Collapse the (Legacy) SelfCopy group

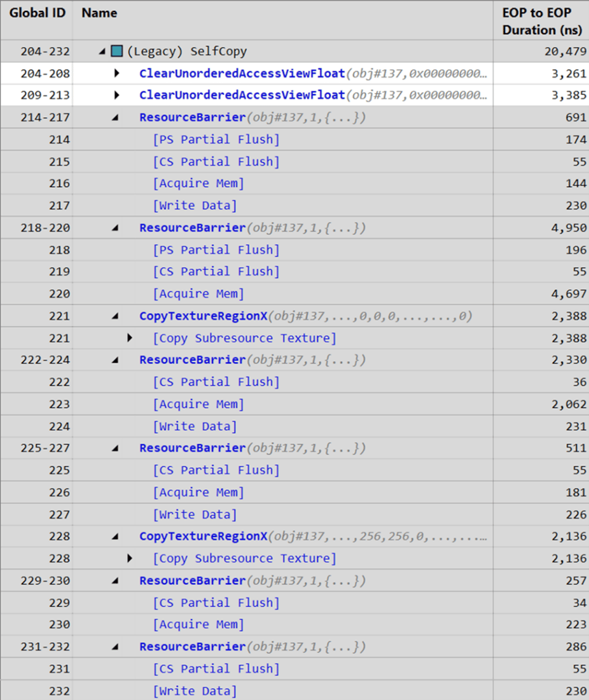click(x=102, y=52)
